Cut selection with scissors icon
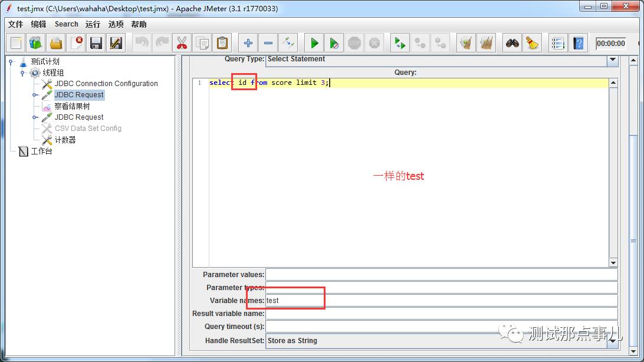This screenshot has height=362, width=644. (182, 43)
